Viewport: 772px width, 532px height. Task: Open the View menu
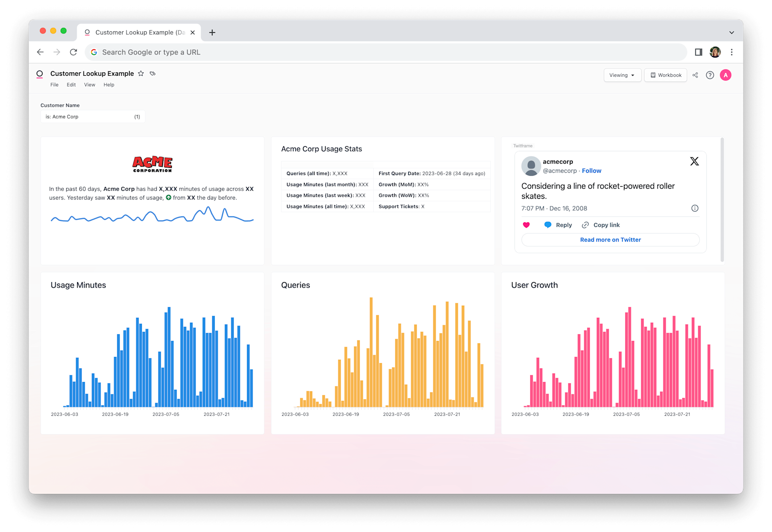90,85
